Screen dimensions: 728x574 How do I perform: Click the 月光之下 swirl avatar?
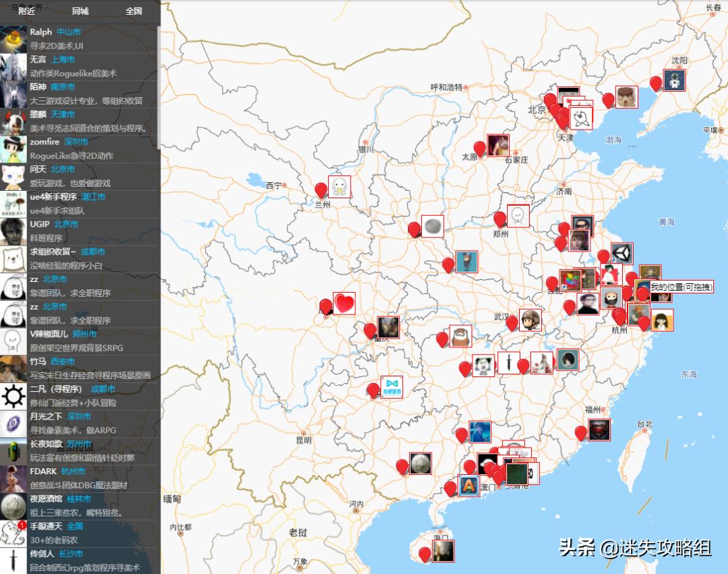click(13, 424)
